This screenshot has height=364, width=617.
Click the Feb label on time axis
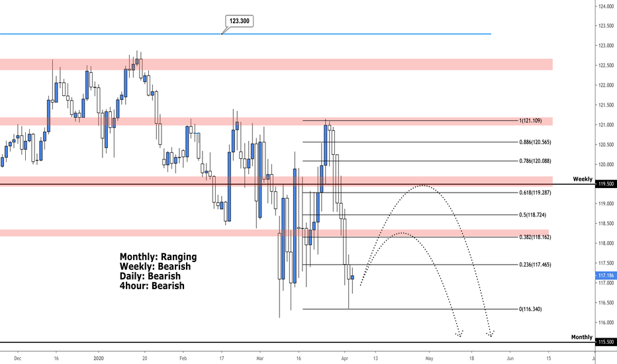[183, 359]
